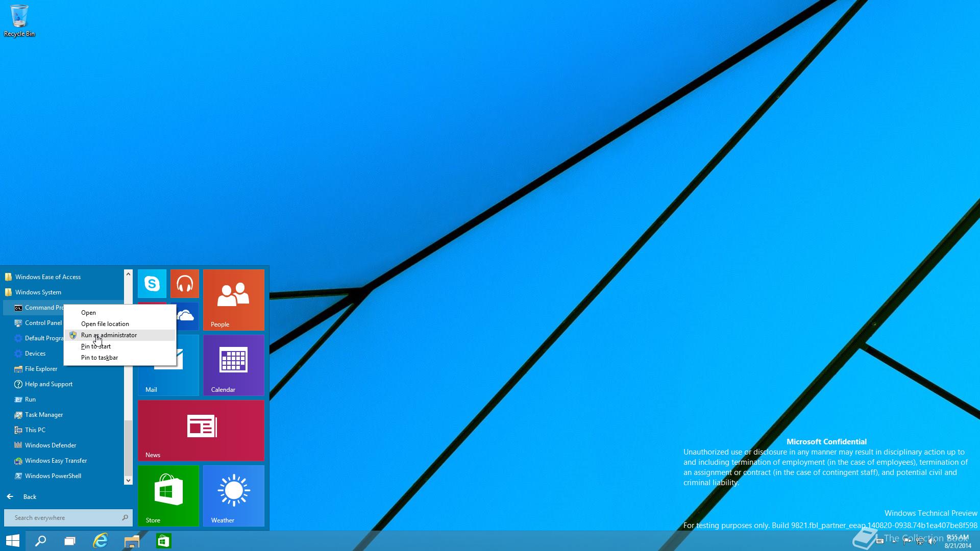This screenshot has height=551, width=980.
Task: Choose Open file location
Action: pos(120,324)
